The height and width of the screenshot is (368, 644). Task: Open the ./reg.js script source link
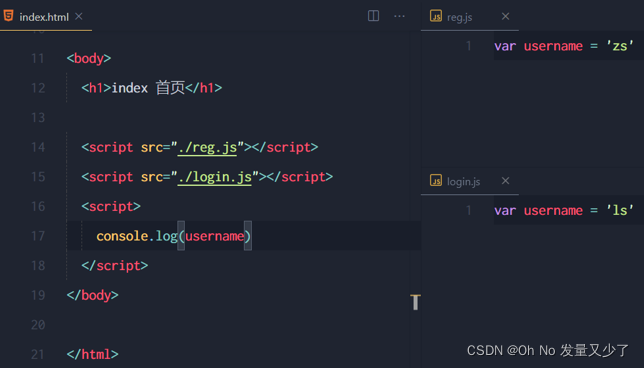click(x=207, y=147)
